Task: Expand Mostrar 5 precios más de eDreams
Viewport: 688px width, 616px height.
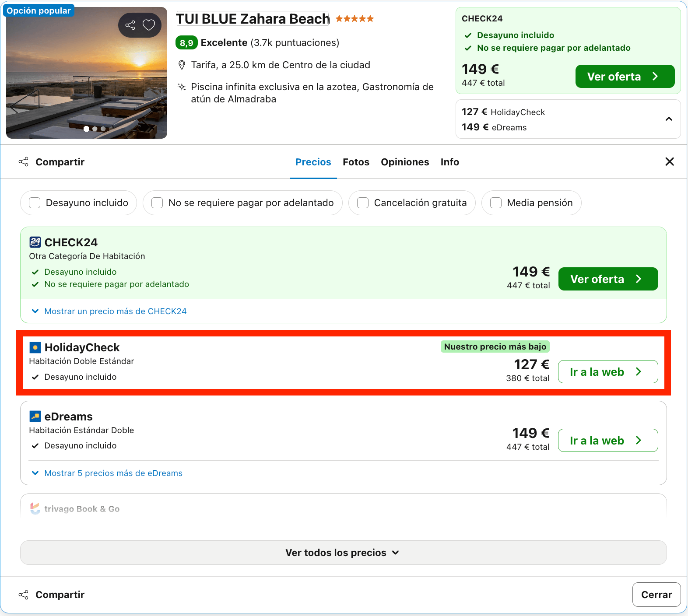Action: 107,473
